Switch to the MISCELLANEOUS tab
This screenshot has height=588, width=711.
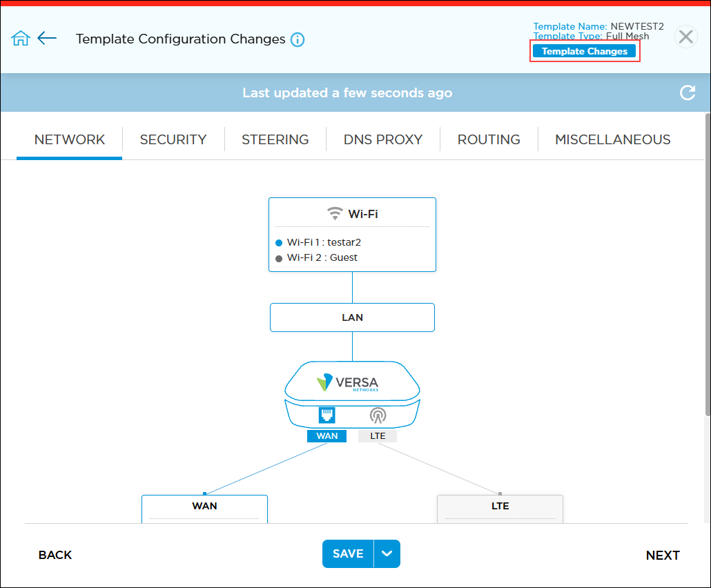click(x=612, y=139)
